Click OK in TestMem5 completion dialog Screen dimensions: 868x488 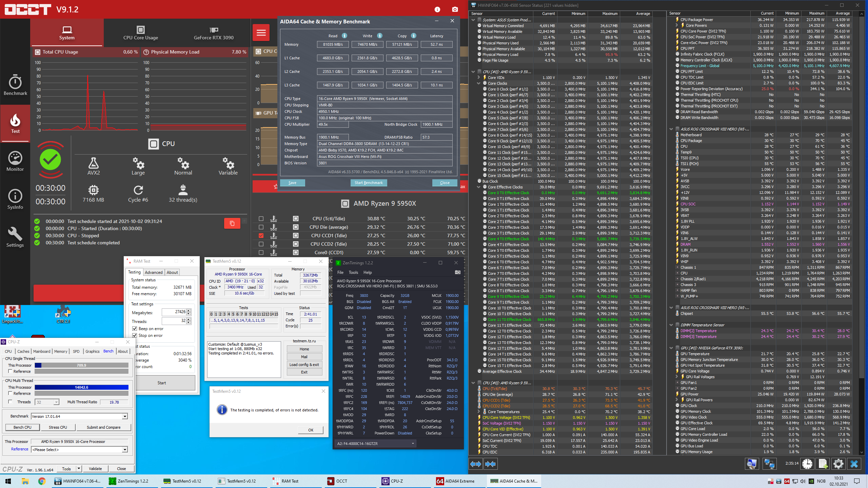tap(311, 430)
